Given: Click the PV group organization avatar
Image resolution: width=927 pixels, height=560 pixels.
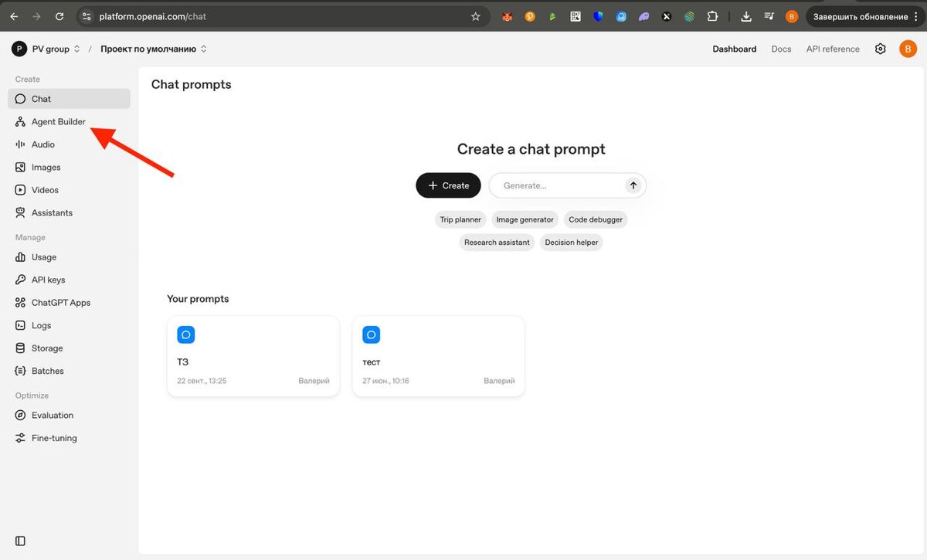Looking at the screenshot, I should 19,49.
